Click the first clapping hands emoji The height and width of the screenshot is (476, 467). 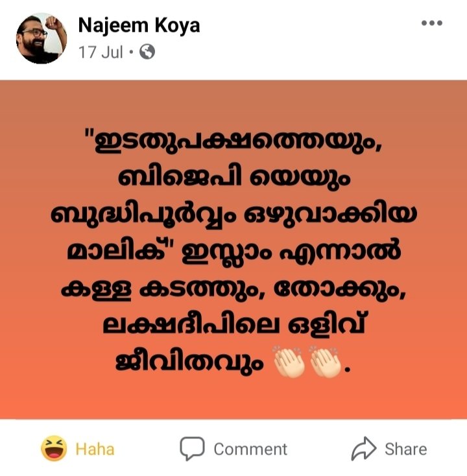(289, 361)
